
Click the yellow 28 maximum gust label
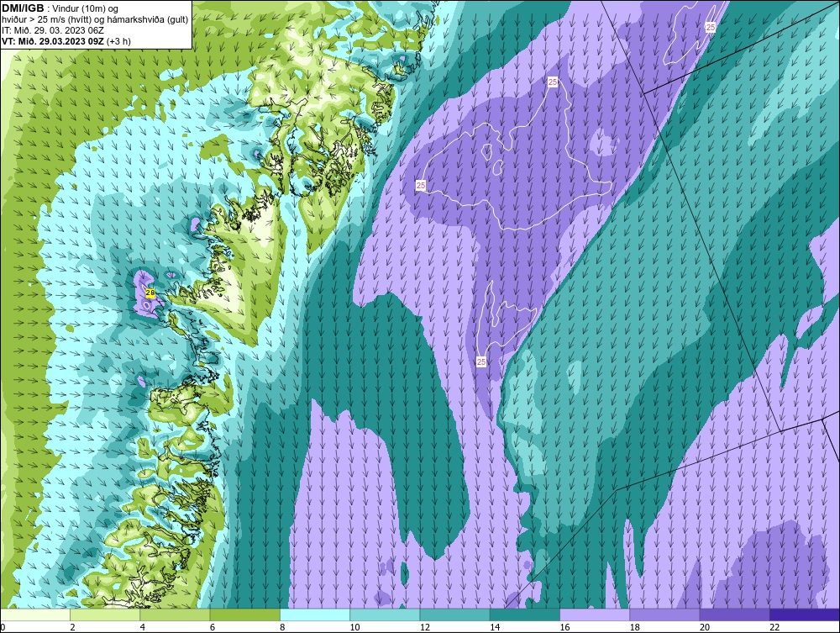(x=150, y=293)
